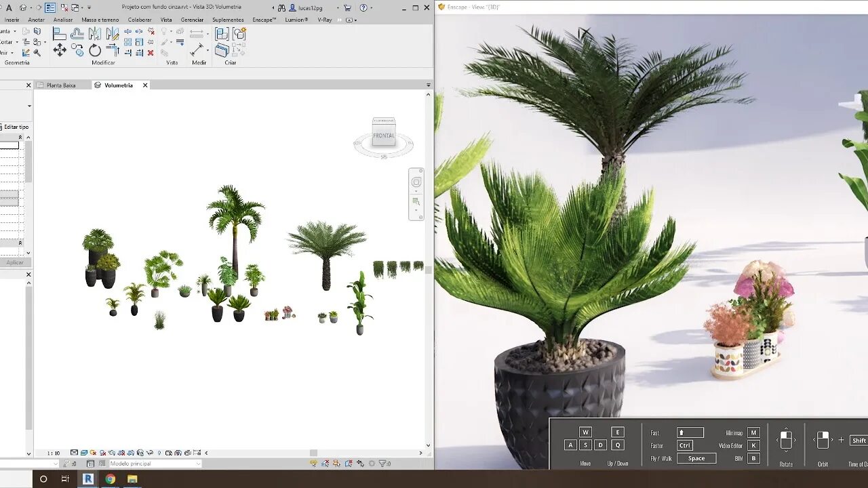Toggle select links icon in status bar
The width and height of the screenshot is (868, 488).
[x=313, y=464]
